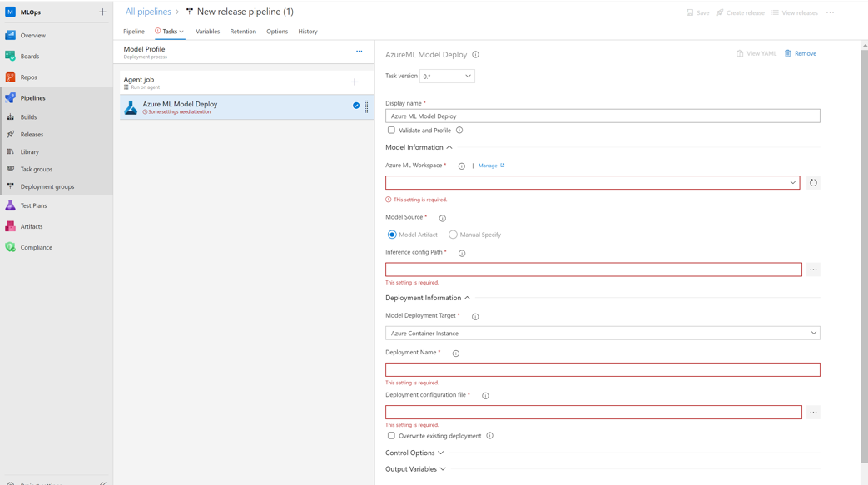
Task: Add a task to Agent job
Action: coord(355,82)
